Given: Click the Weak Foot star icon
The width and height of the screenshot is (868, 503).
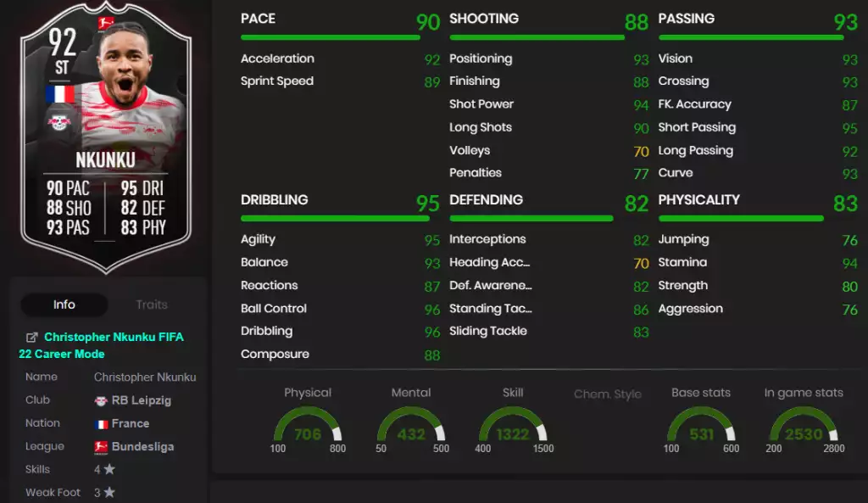Looking at the screenshot, I should pos(109,492).
